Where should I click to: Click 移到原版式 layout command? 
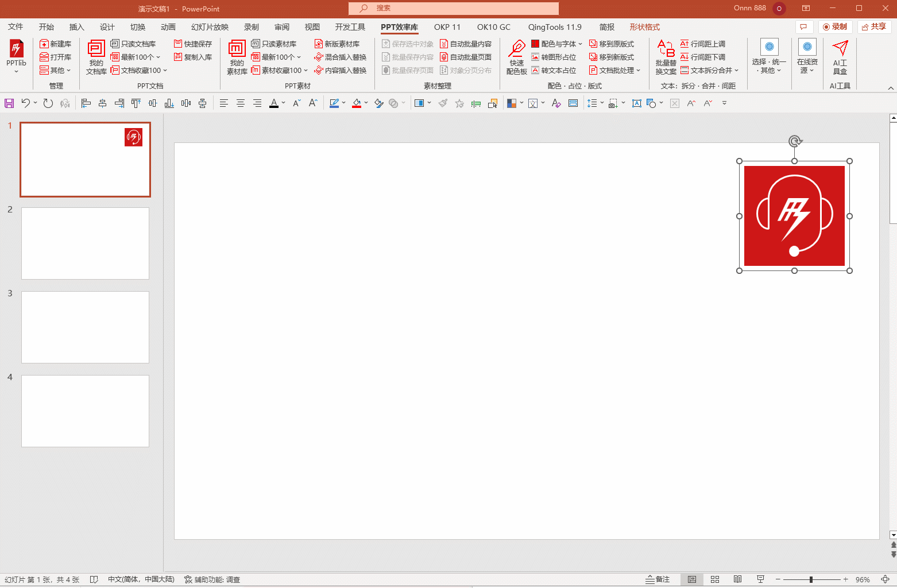[x=612, y=44]
